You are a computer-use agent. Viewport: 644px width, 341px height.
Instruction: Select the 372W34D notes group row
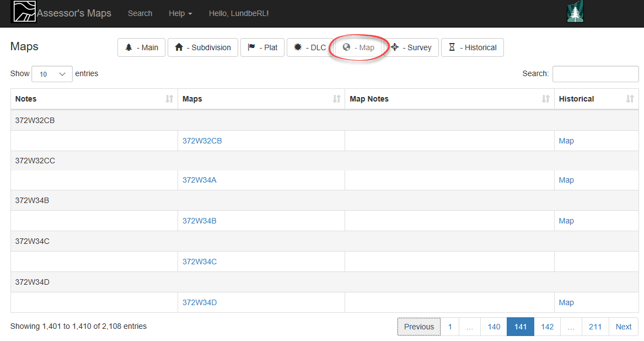(324, 282)
